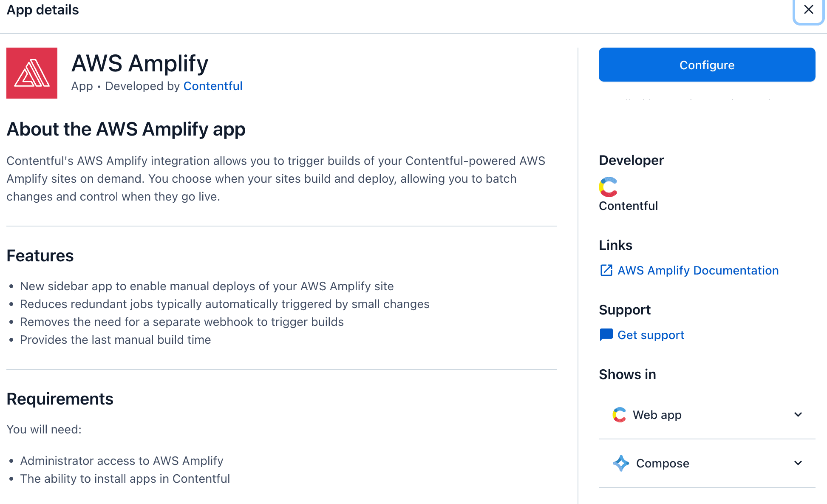Click the chat bubble icon next to Get support
This screenshot has width=827, height=504.
pos(606,334)
